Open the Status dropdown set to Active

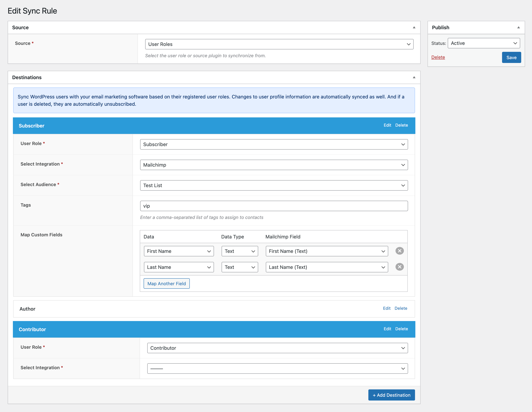click(x=484, y=43)
